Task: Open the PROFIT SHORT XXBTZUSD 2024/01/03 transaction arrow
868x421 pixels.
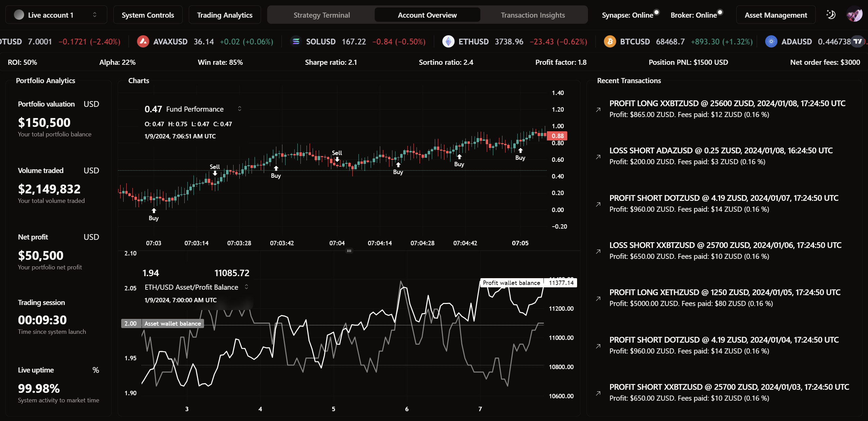Action: tap(598, 393)
